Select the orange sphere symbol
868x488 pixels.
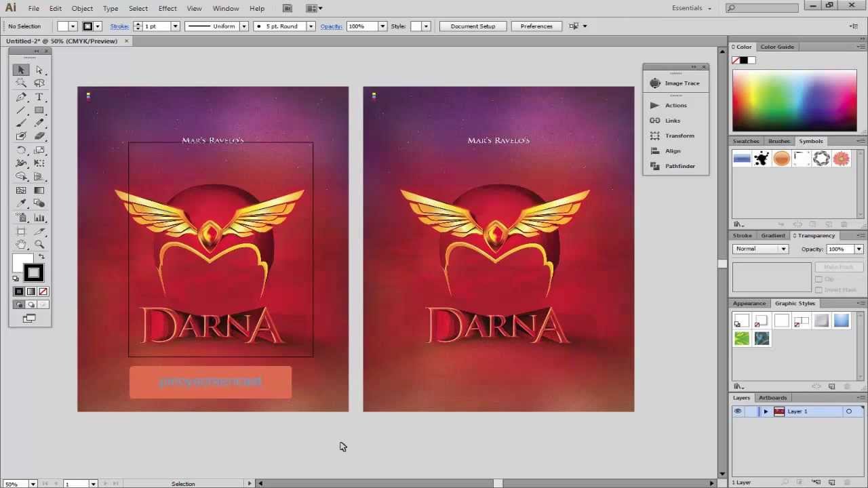pyautogui.click(x=782, y=159)
